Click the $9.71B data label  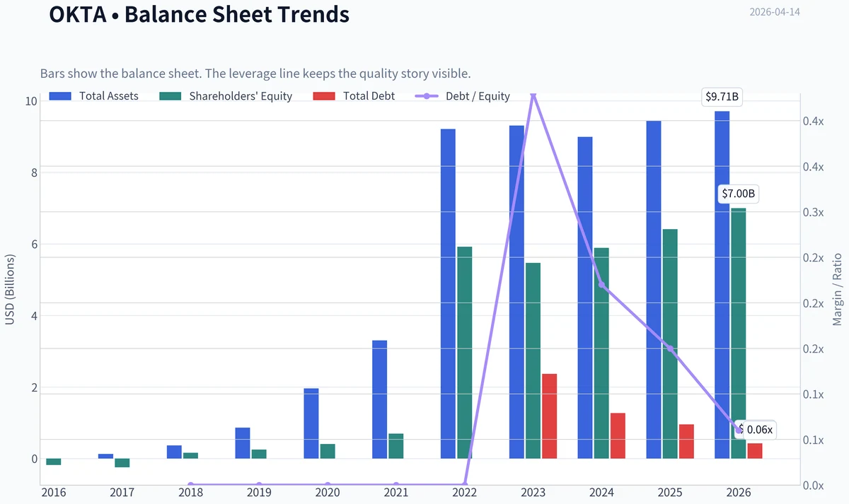coord(722,98)
